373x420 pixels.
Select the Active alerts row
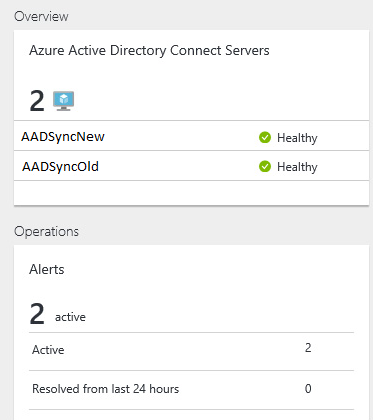coord(191,351)
